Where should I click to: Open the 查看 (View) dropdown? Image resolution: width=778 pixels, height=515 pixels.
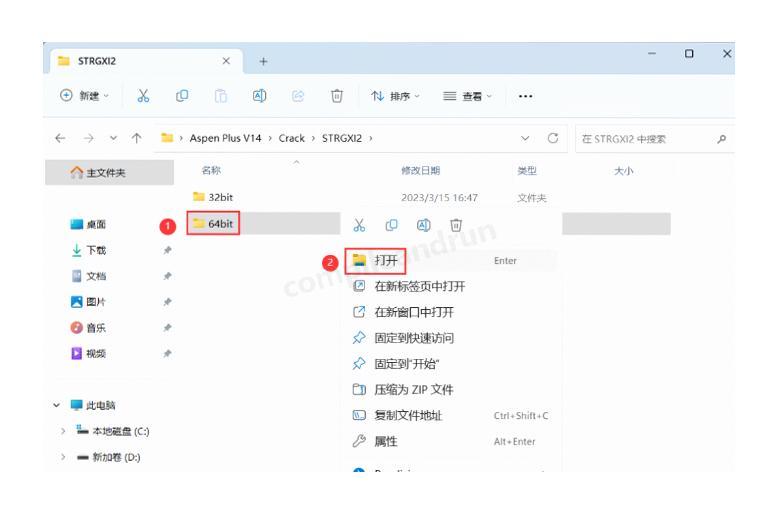pos(467,96)
